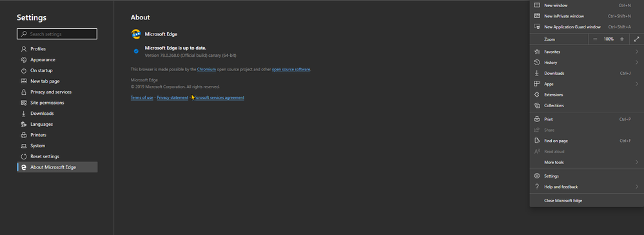
Task: Open More tools menu entry
Action: coord(587,162)
